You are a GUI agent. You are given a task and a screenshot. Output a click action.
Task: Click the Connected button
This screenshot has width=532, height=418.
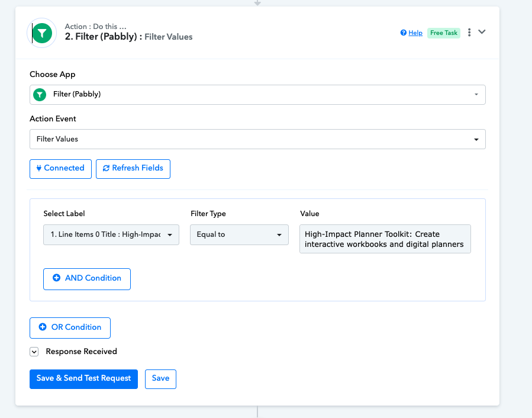(x=60, y=168)
